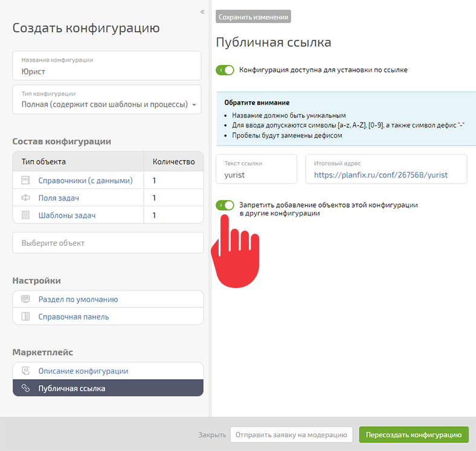Screen dimensions: 476x451
Task: Click the Справочная панель icon
Action: [25, 316]
